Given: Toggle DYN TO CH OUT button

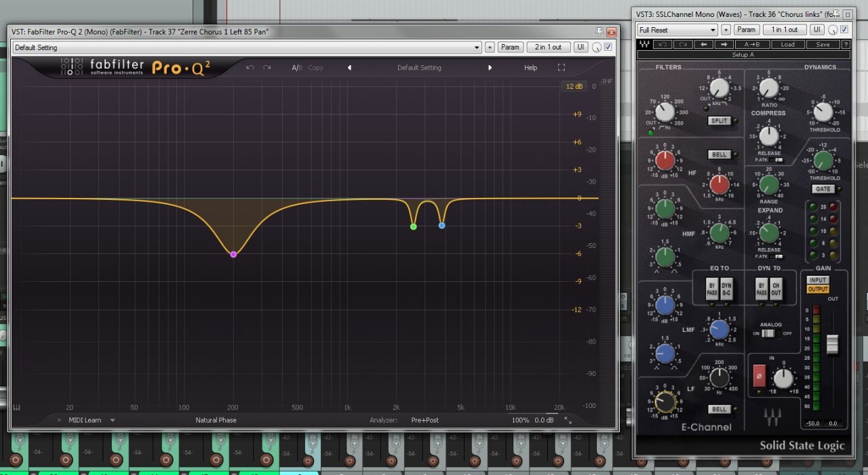Looking at the screenshot, I should (776, 290).
